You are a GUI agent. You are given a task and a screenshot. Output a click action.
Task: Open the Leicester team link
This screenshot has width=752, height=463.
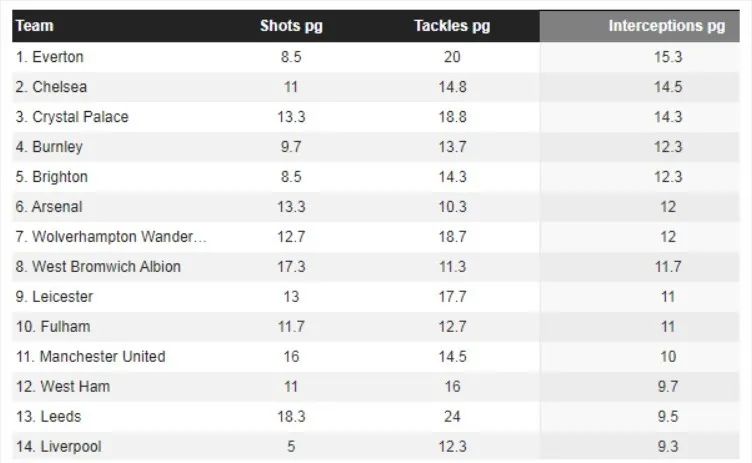(x=62, y=297)
